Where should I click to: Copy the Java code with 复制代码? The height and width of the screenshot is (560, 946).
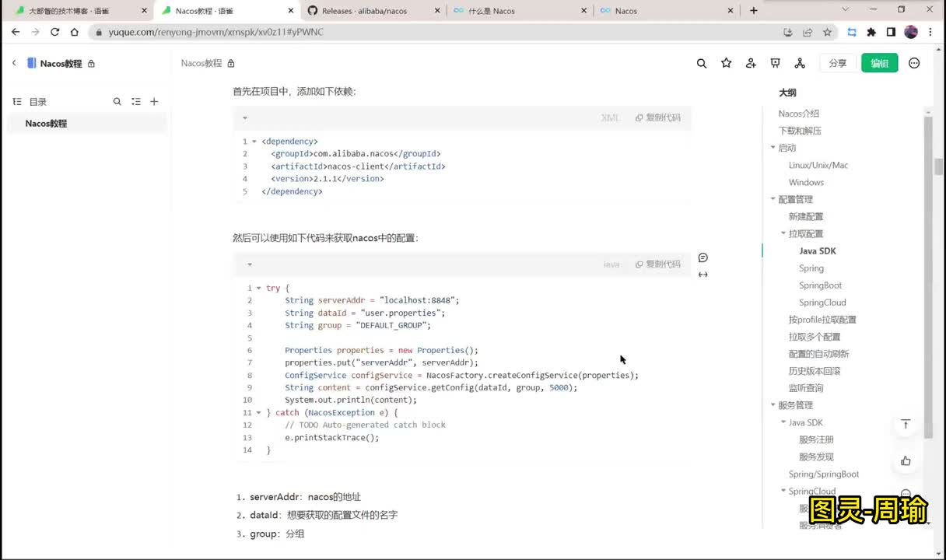[658, 264]
